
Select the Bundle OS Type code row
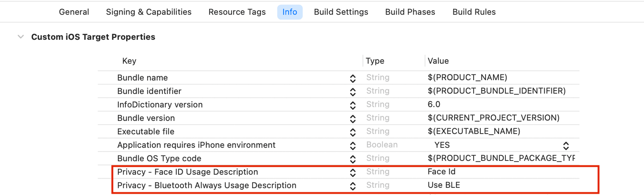pos(159,158)
